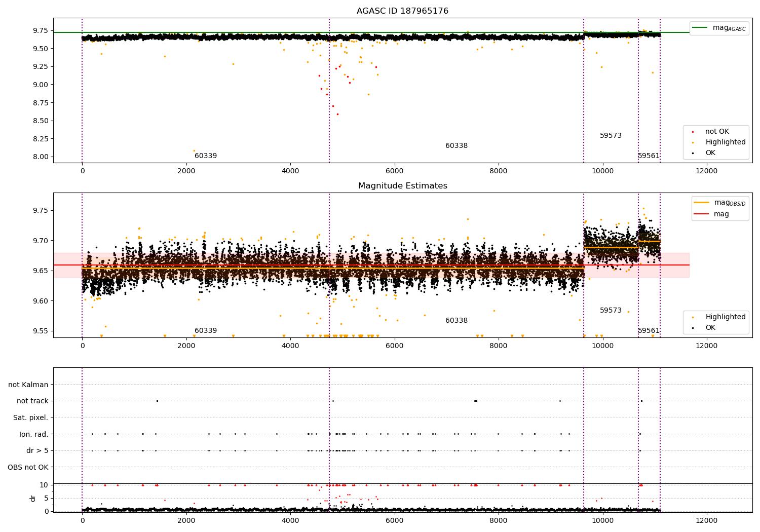Select the red 'mag' legend entry
The image size is (760, 532).
click(721, 214)
